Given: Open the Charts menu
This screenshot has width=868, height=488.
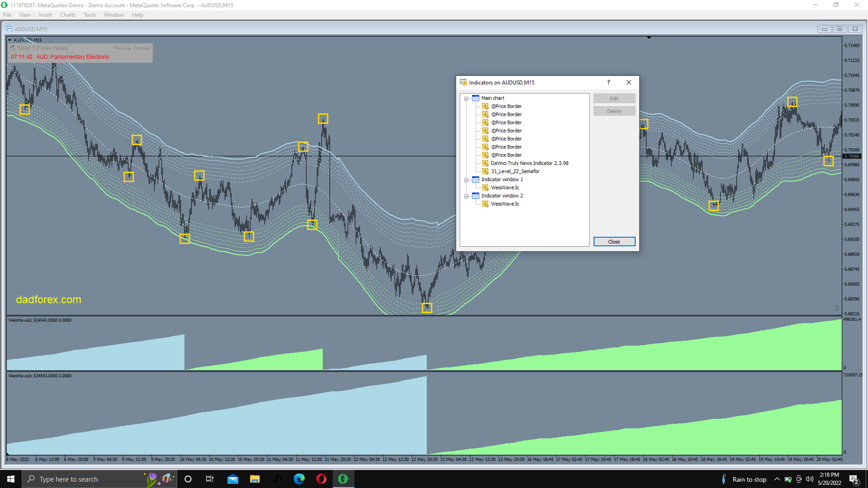Looking at the screenshot, I should click(68, 15).
